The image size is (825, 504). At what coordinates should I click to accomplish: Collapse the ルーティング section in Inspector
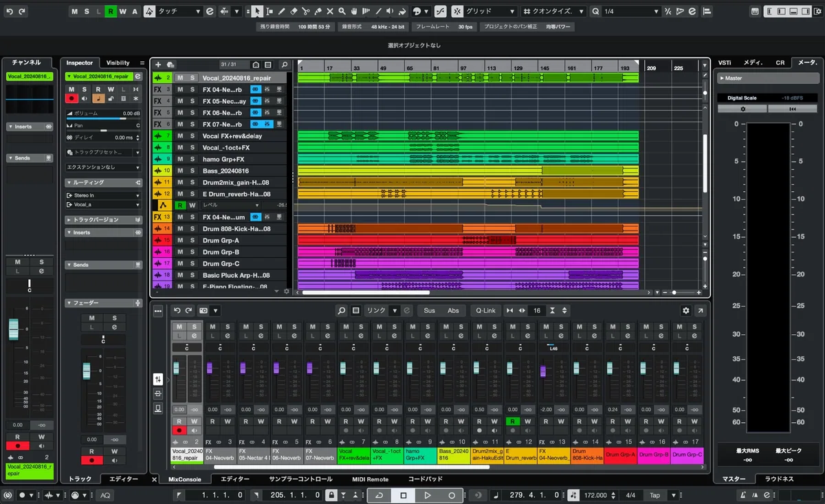(103, 182)
